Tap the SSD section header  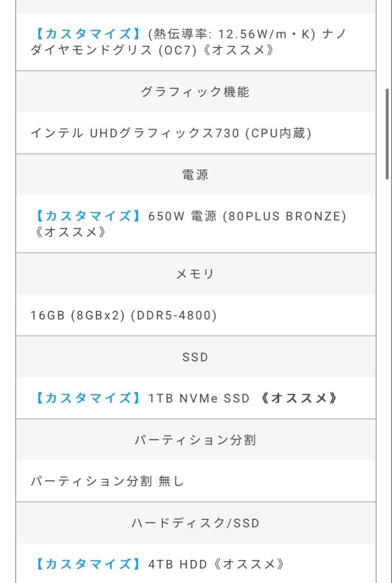click(195, 357)
